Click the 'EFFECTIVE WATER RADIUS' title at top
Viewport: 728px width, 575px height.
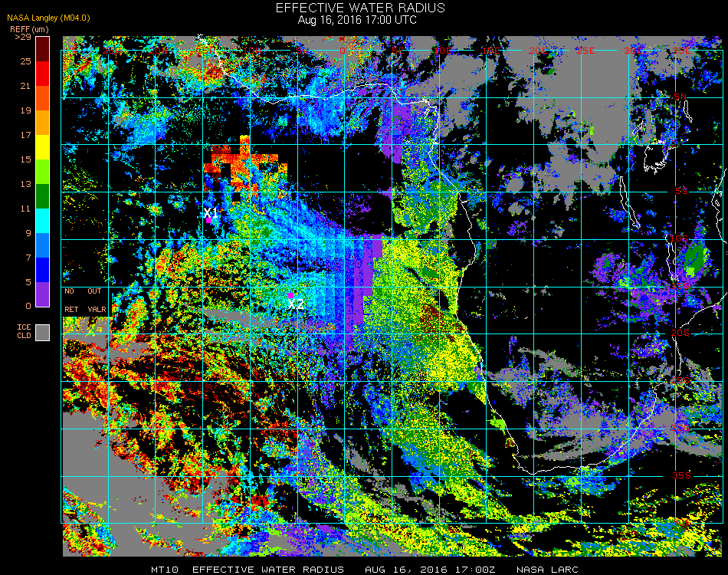360,8
